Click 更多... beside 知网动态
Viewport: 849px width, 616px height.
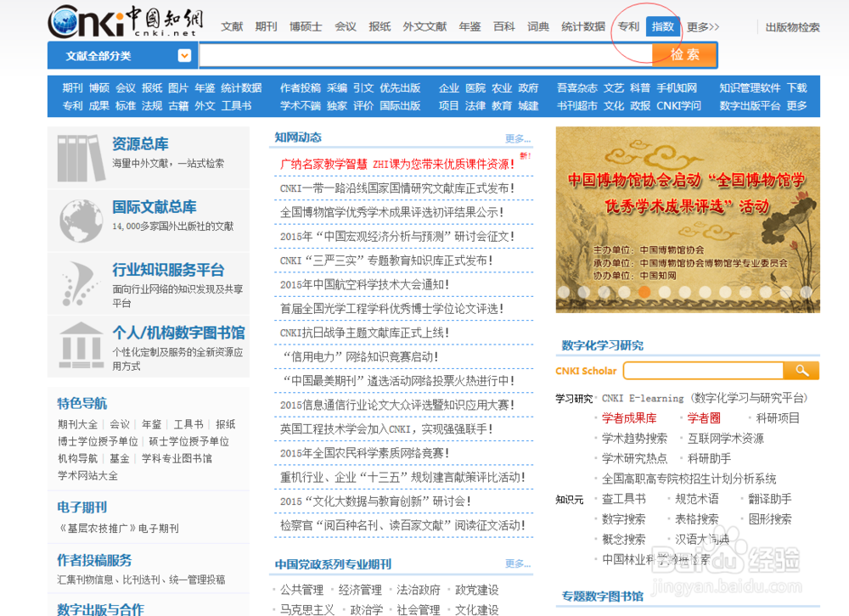[x=518, y=138]
